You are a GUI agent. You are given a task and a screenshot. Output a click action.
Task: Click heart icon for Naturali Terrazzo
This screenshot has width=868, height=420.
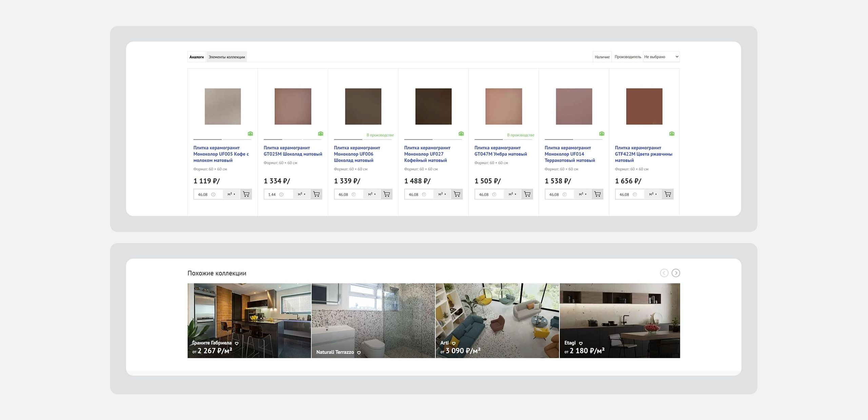pyautogui.click(x=359, y=353)
